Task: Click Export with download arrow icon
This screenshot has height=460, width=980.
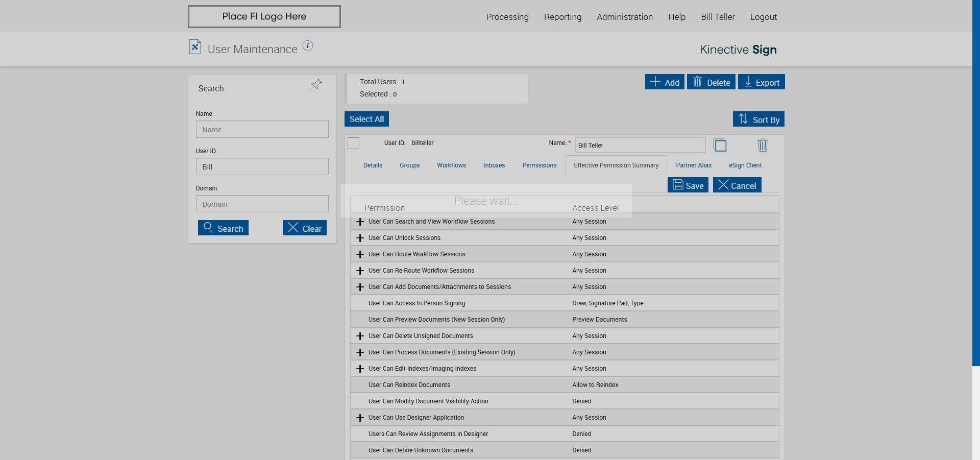Action: click(x=761, y=82)
